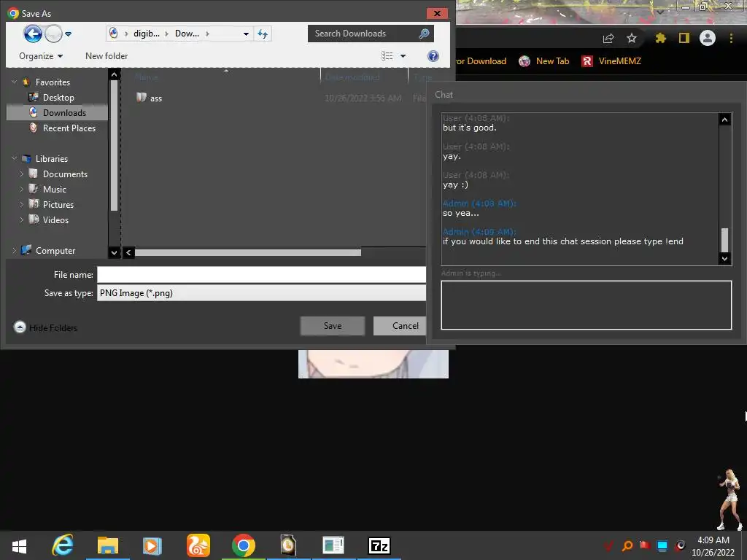
Task: Expand the Computer node
Action: 15,251
